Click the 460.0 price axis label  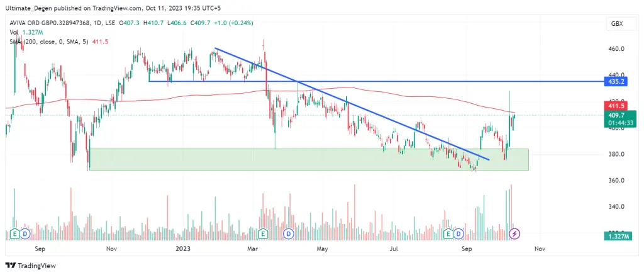[x=616, y=49]
